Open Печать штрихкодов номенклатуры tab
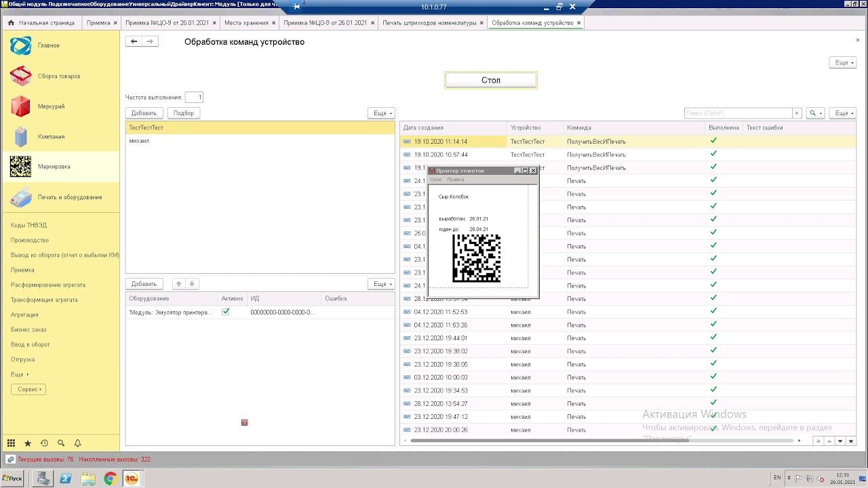The image size is (868, 488). [429, 23]
